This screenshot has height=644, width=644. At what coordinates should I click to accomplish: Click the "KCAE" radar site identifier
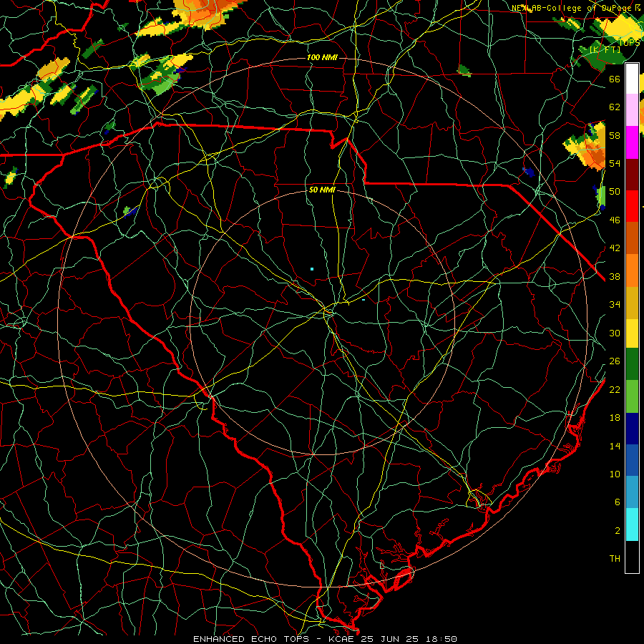coord(341,639)
